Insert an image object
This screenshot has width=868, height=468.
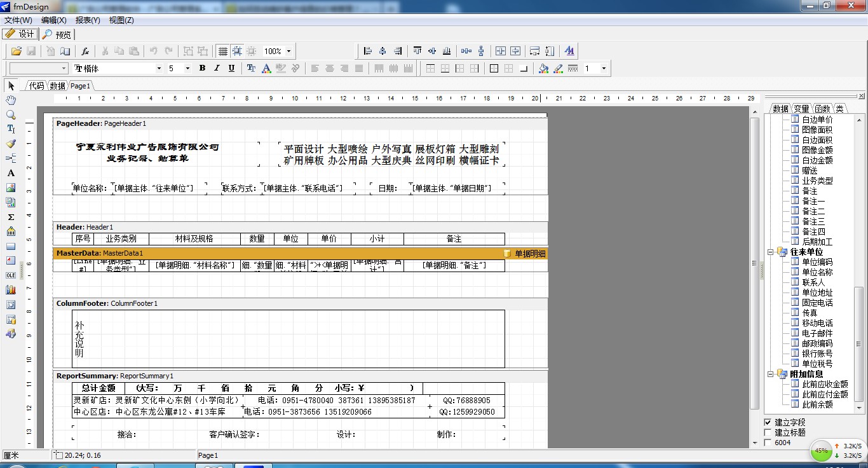tap(10, 188)
